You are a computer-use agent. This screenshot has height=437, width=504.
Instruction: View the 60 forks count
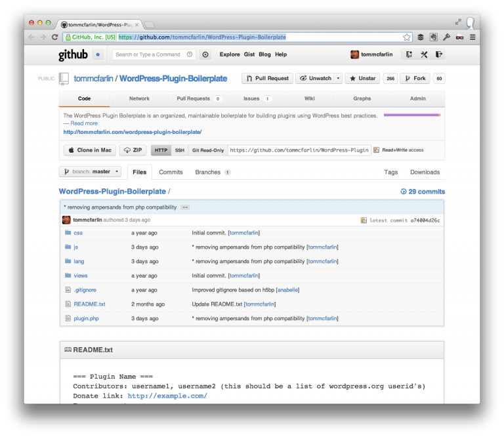[439, 78]
